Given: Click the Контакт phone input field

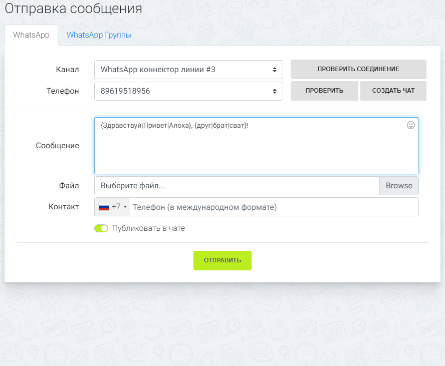Looking at the screenshot, I should tap(274, 207).
